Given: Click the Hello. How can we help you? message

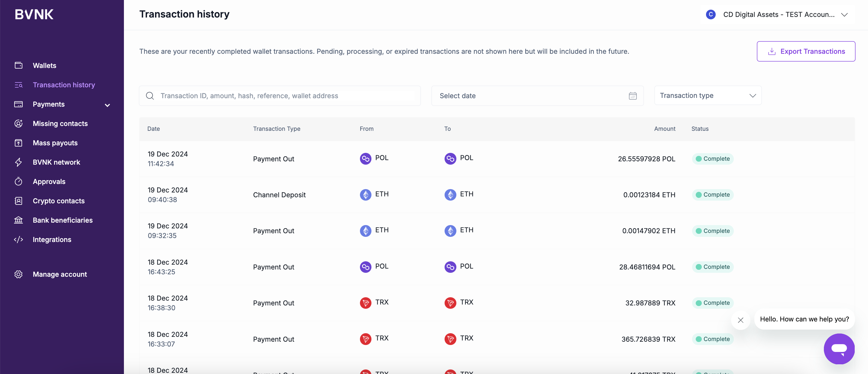Looking at the screenshot, I should point(804,319).
